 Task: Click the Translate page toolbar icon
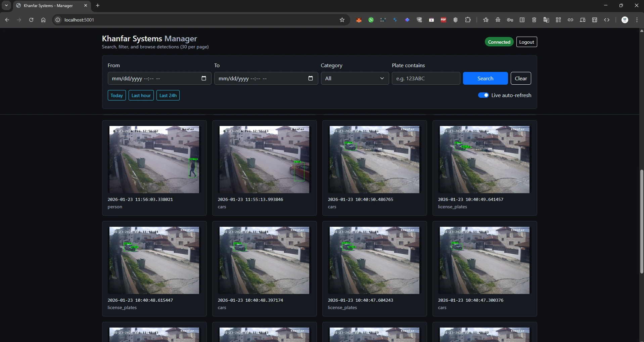click(x=546, y=20)
